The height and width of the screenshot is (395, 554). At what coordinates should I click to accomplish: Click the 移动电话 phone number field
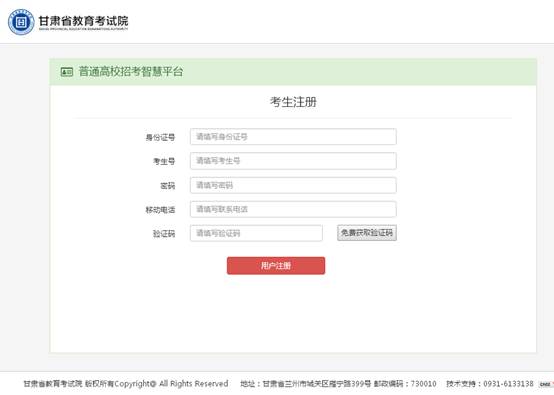click(x=293, y=209)
